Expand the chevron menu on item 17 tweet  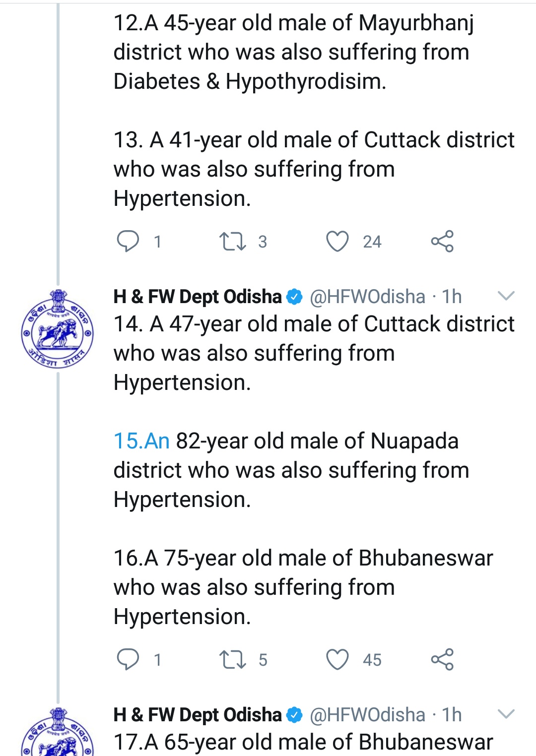click(506, 714)
